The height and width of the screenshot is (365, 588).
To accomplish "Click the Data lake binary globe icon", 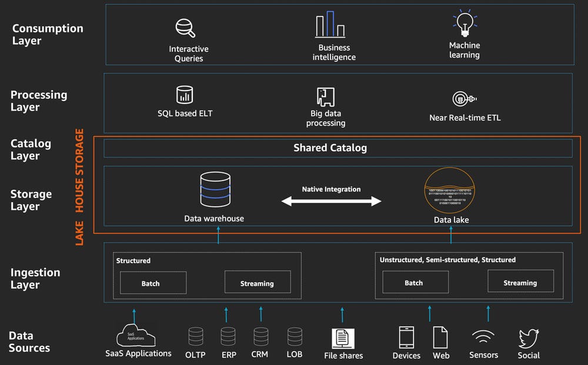I will click(450, 190).
